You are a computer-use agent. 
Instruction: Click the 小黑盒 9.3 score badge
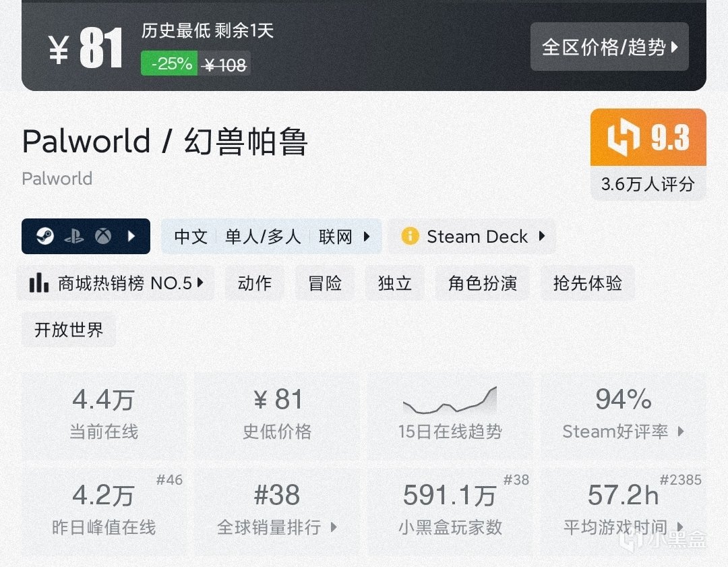click(x=648, y=138)
